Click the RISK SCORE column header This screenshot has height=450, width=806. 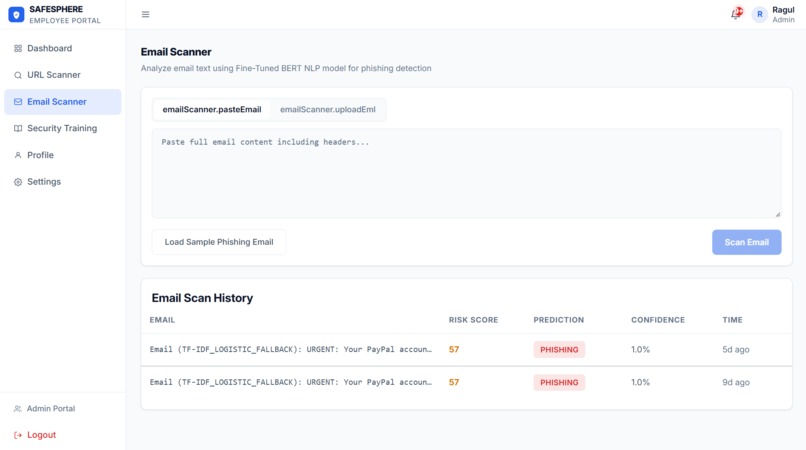click(x=473, y=320)
